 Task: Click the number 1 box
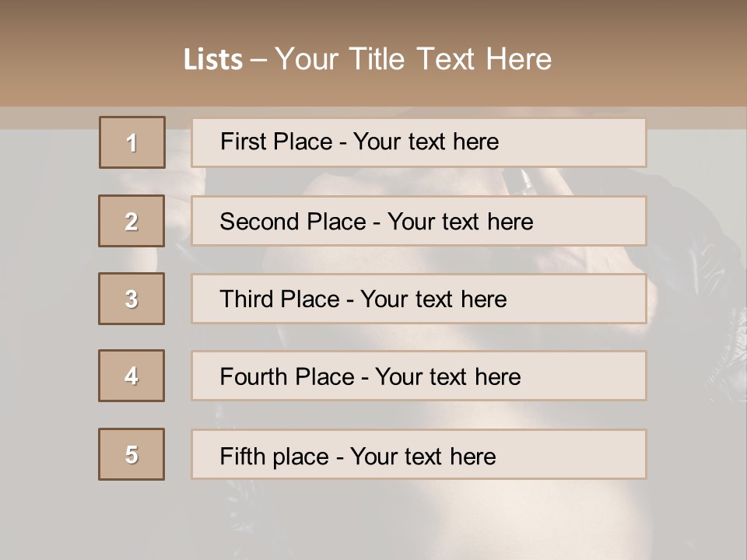click(132, 142)
